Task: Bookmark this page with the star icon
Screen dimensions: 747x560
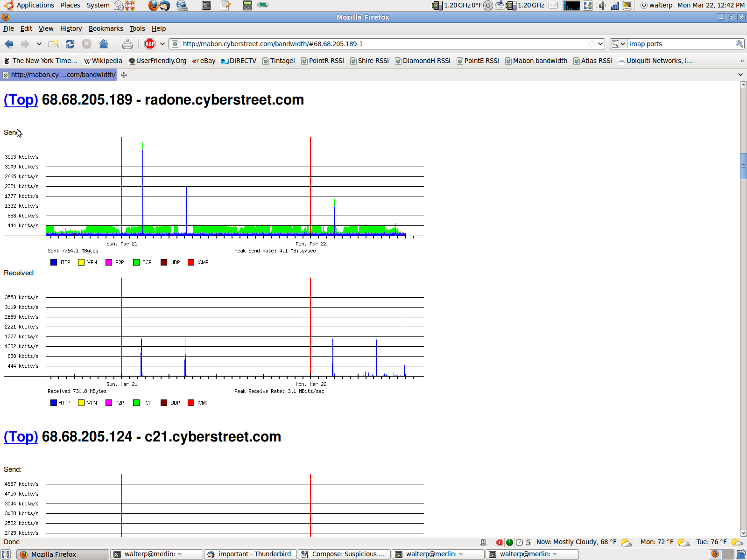Action: coord(592,44)
